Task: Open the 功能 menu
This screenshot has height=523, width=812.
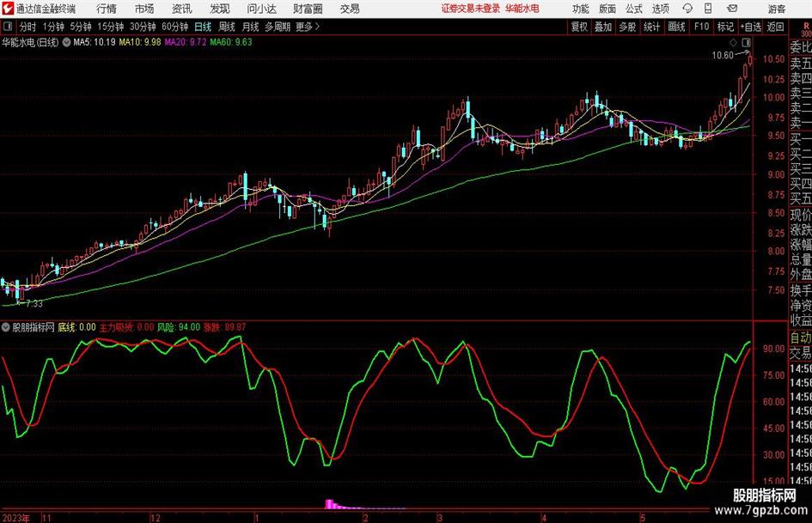Action: coord(581,9)
